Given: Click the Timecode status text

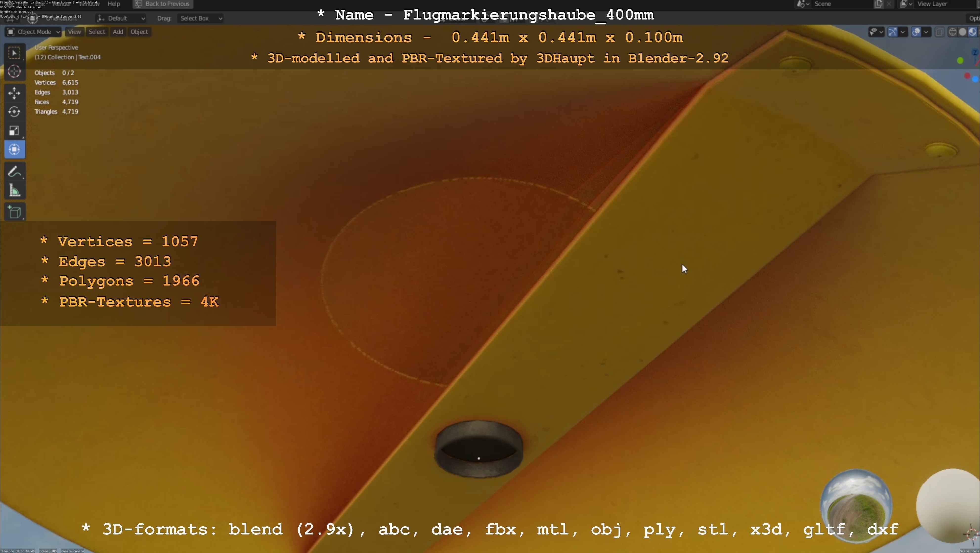Looking at the screenshot, I should [x=18, y=551].
